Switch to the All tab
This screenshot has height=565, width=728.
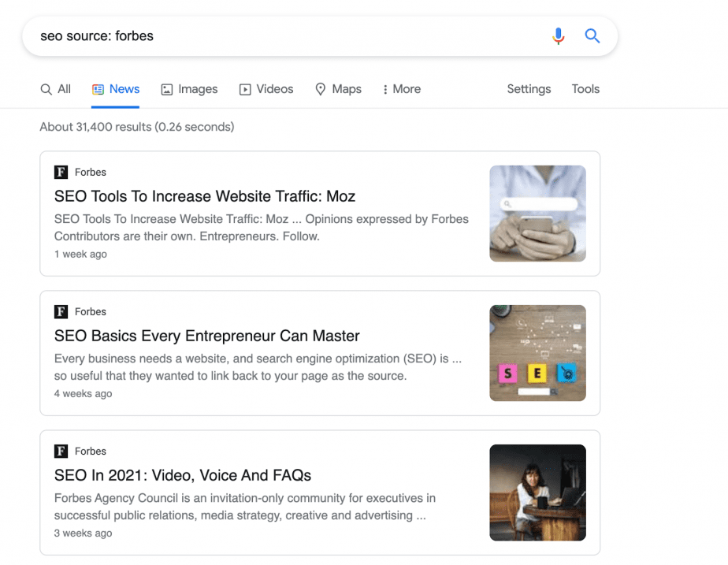pos(55,89)
